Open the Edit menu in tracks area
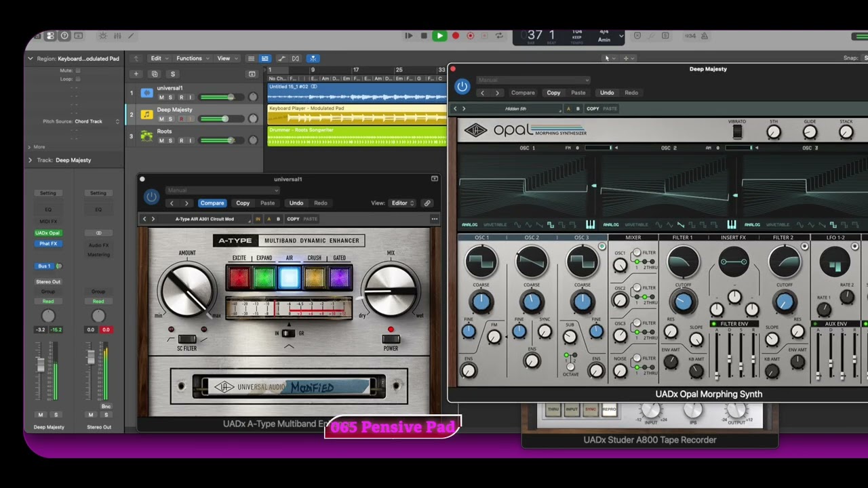The height and width of the screenshot is (488, 868). coord(159,58)
